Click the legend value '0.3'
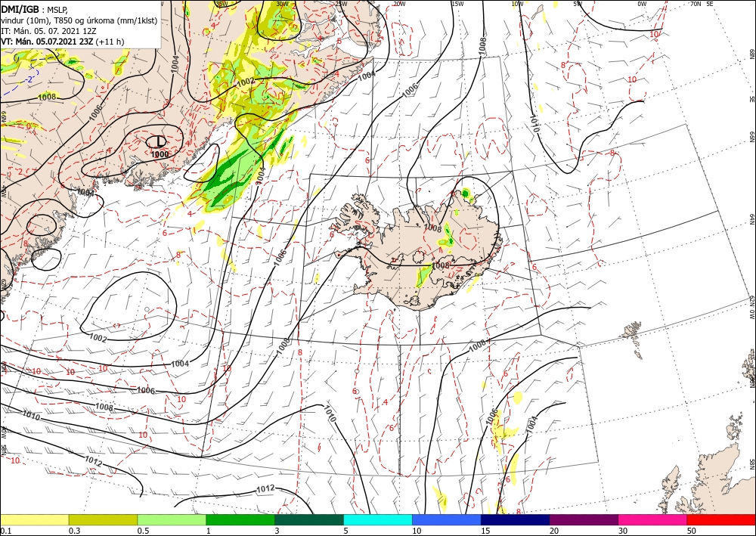Screen dimensions: 756x536 click(74, 531)
